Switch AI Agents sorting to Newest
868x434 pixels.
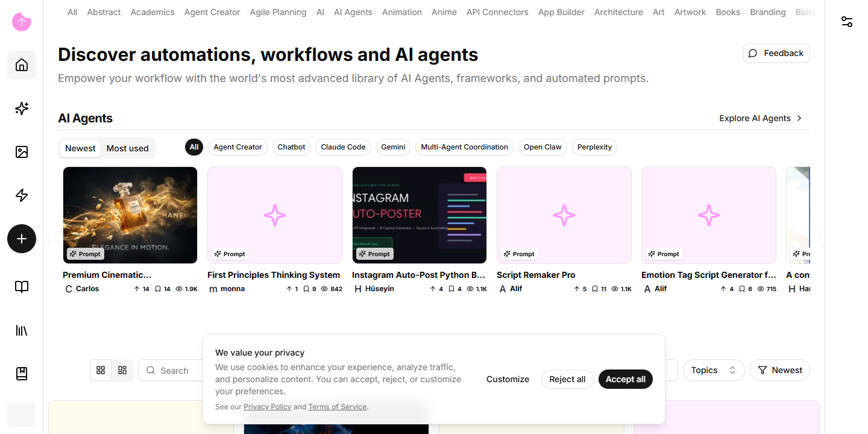tap(80, 148)
